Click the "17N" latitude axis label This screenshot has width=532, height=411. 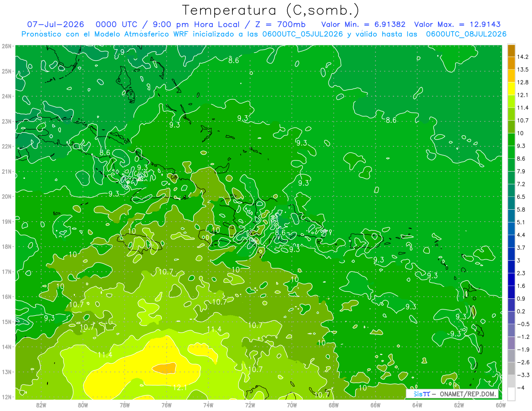point(7,271)
